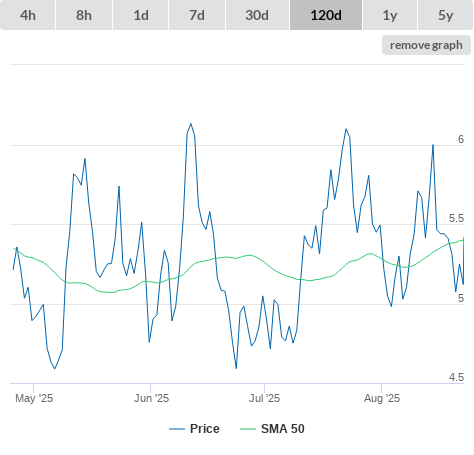
Task: Select the 30d range tab
Action: click(x=257, y=15)
